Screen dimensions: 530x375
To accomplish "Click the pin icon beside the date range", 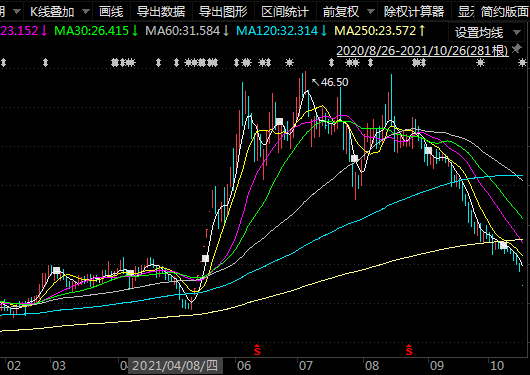I will [x=516, y=49].
